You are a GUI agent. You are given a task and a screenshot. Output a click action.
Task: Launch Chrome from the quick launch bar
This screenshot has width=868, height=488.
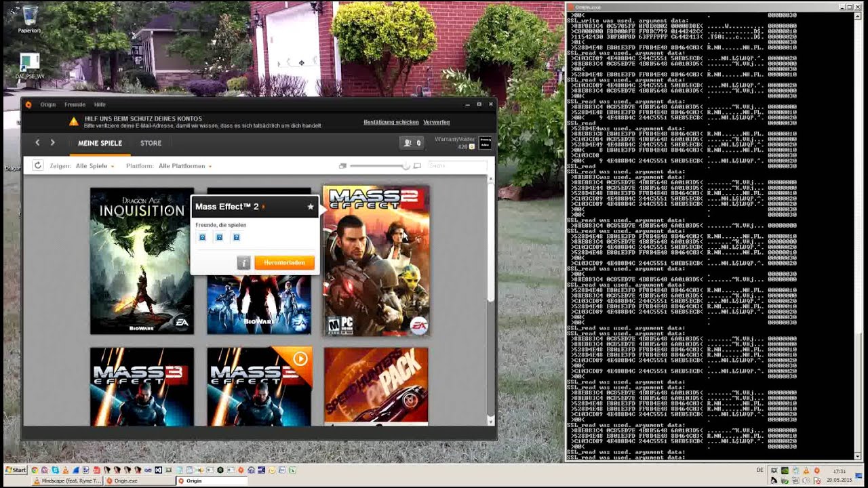click(35, 470)
